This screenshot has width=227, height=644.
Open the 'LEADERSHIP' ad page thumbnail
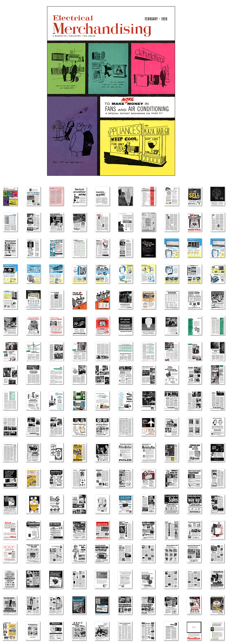click(x=33, y=530)
